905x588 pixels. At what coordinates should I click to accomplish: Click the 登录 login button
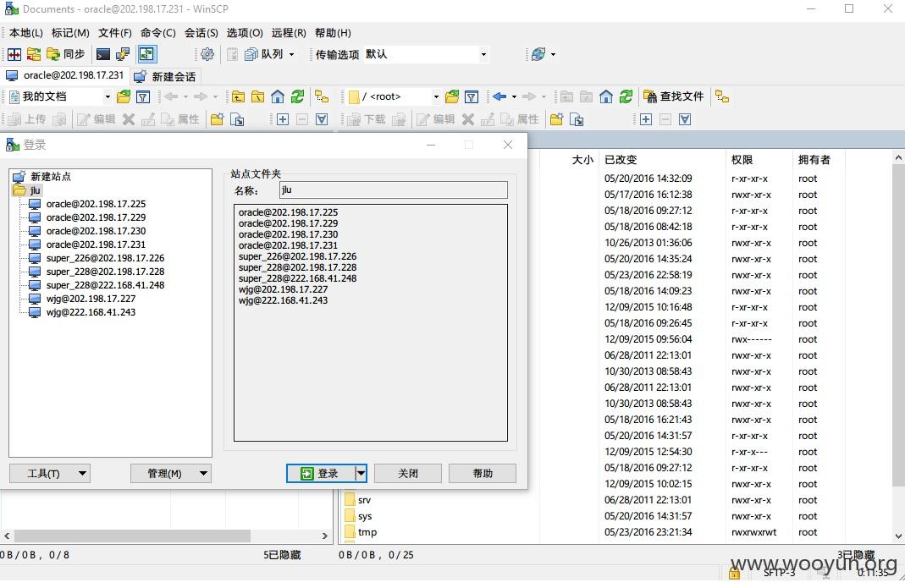pyautogui.click(x=320, y=473)
